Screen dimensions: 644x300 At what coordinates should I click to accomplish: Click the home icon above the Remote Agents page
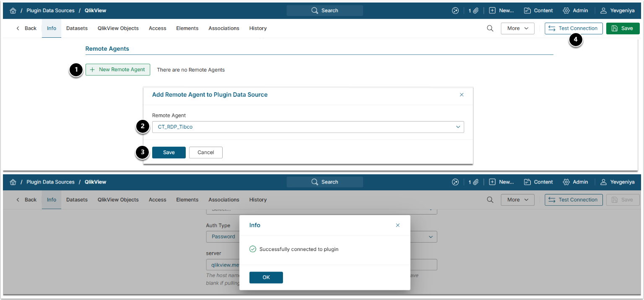(x=13, y=10)
